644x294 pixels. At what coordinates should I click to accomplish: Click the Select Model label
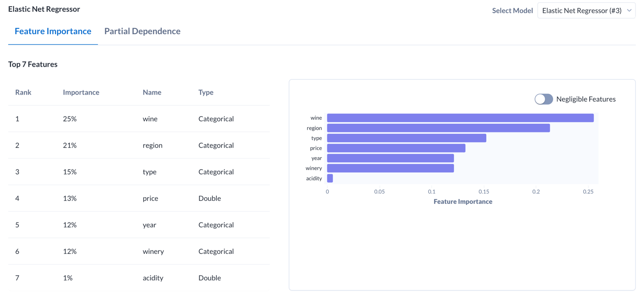coord(512,10)
